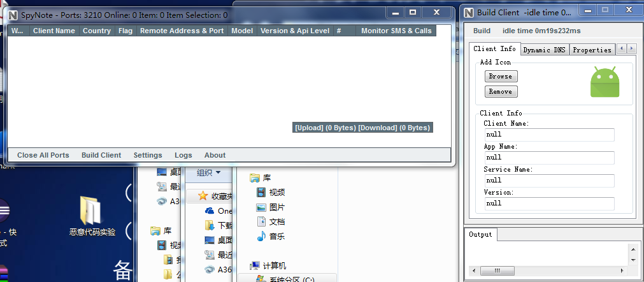Click the Build menu in Build Client window
The image size is (644, 282).
click(x=482, y=31)
